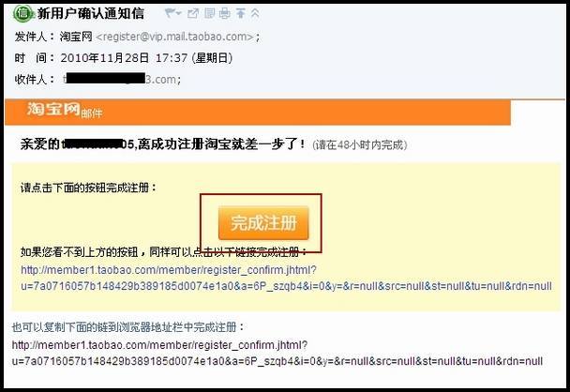The height and width of the screenshot is (392, 570).
Task: Click the green mail badge icon
Action: click(22, 13)
